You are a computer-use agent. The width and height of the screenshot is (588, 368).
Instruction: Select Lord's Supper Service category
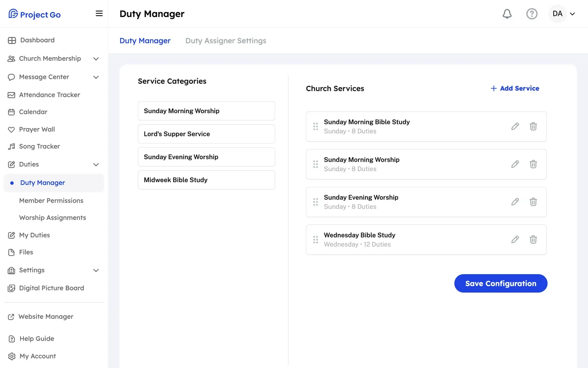pos(206,134)
